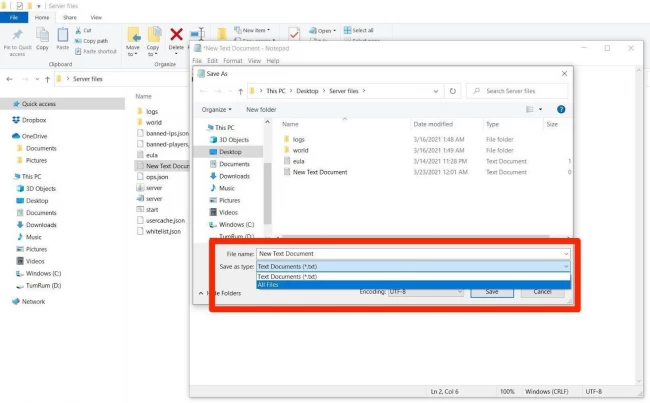Image resolution: width=650 pixels, height=403 pixels.
Task: Select the eula file in Save As list
Action: pos(298,161)
